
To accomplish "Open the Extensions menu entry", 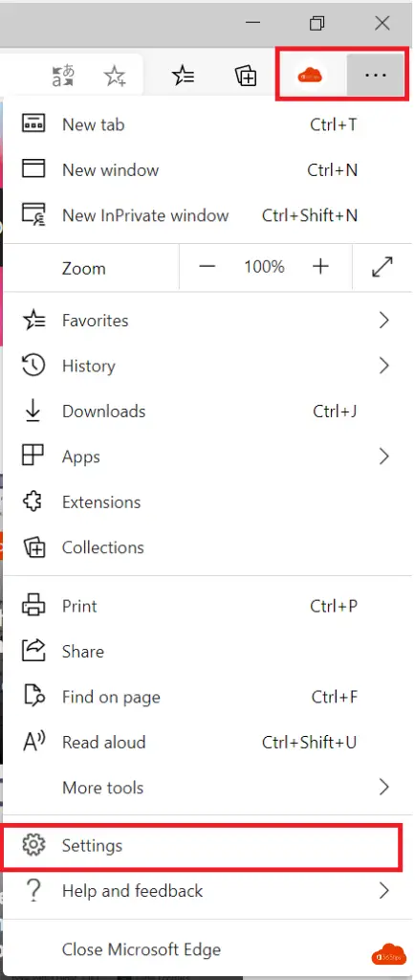I will (x=206, y=502).
